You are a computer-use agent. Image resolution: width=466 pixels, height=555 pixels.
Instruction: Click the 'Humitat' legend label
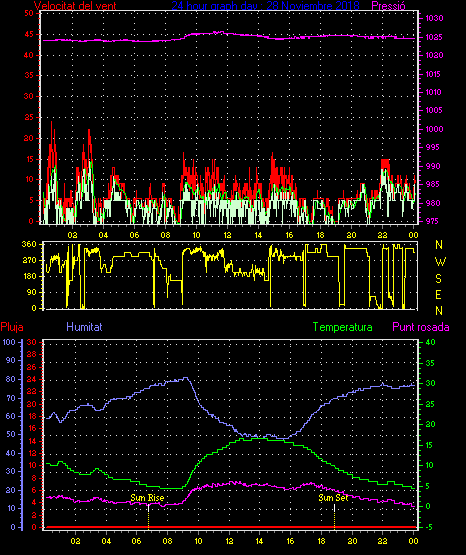coord(84,326)
